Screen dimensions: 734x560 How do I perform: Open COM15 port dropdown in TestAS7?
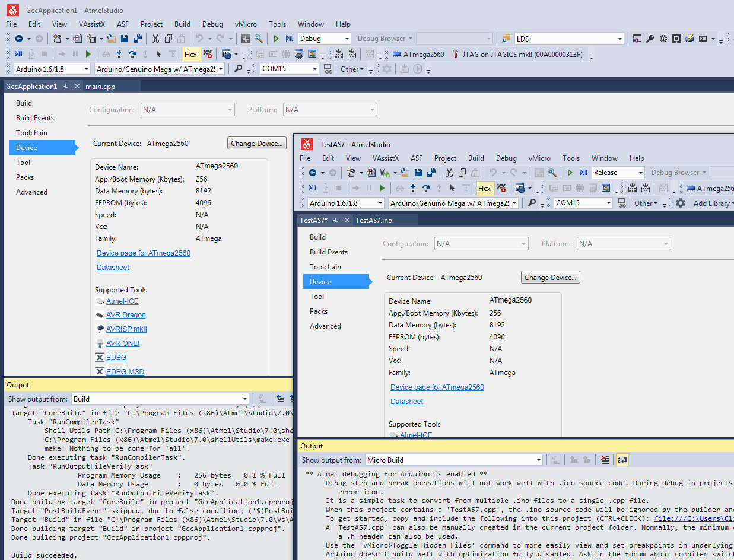pos(609,203)
